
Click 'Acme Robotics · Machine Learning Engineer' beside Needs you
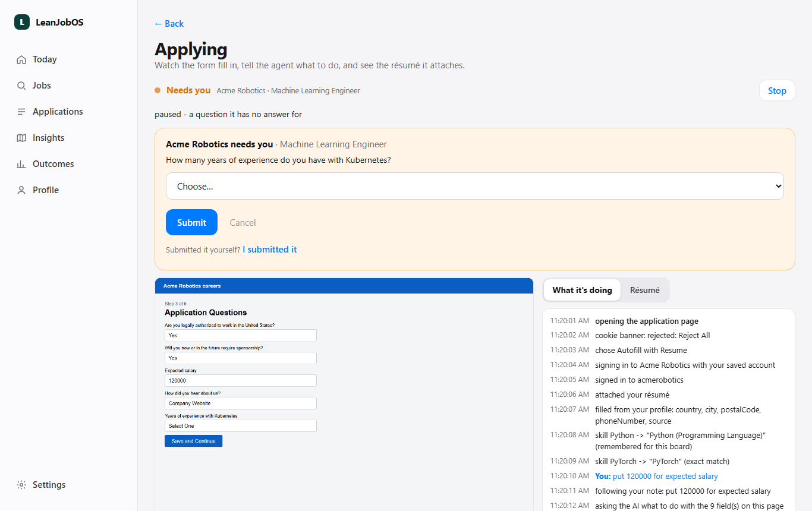coord(288,91)
